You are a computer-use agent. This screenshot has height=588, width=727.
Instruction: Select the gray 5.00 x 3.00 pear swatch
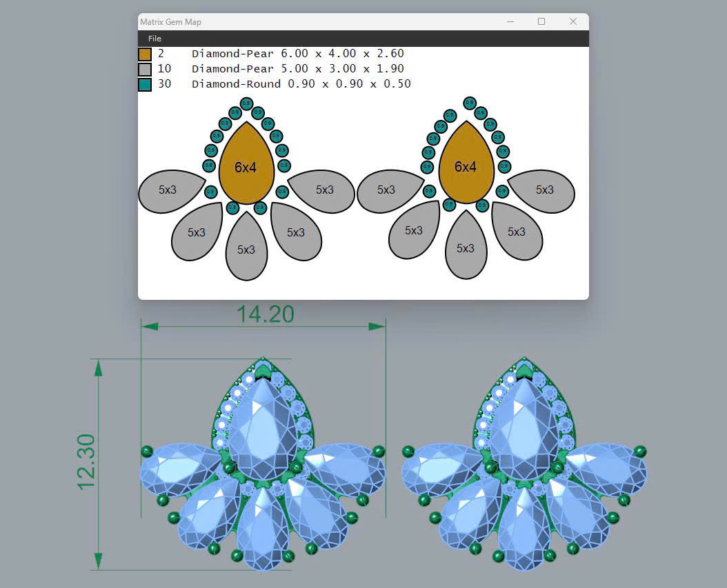click(145, 69)
